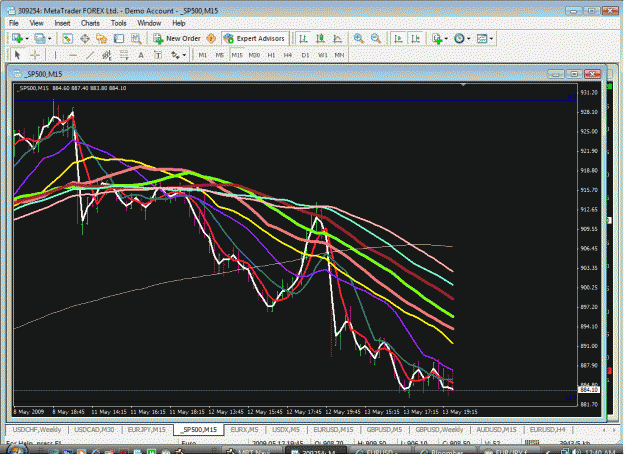625x454 pixels.
Task: Switch timeframe to H1
Action: 271,55
